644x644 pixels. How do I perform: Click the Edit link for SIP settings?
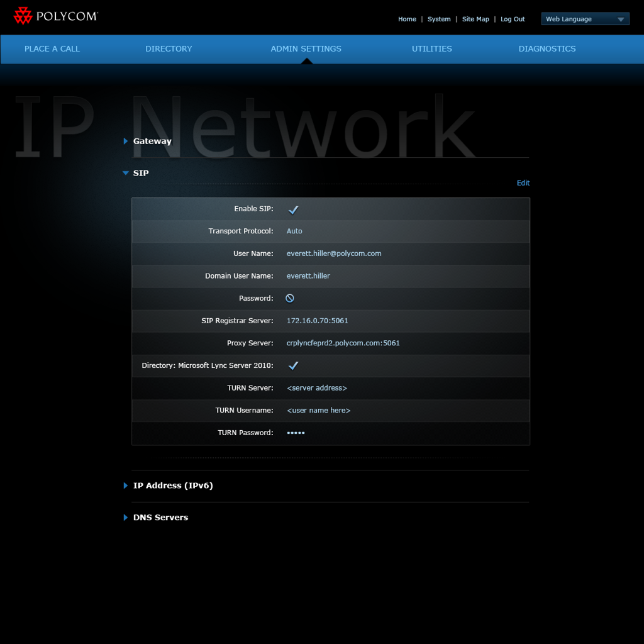[x=523, y=182]
